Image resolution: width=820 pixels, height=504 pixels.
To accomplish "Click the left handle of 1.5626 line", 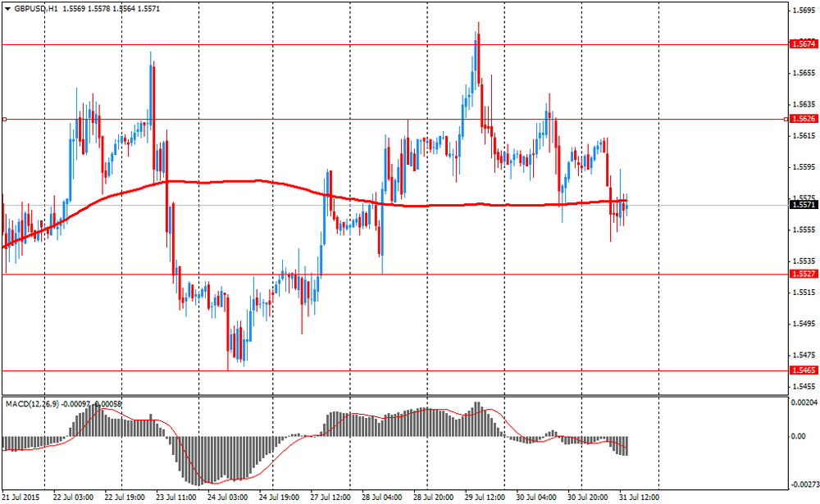I will point(4,119).
